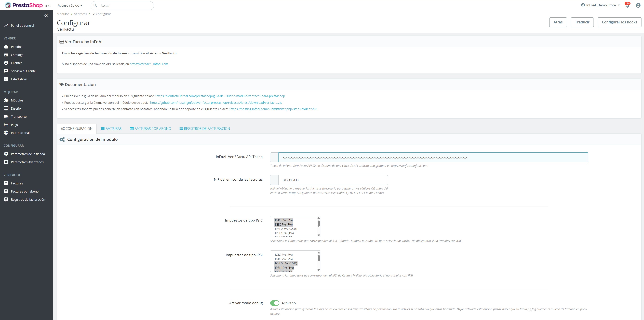The image size is (644, 320).
Task: Click View my store eye icon
Action: point(583,5)
